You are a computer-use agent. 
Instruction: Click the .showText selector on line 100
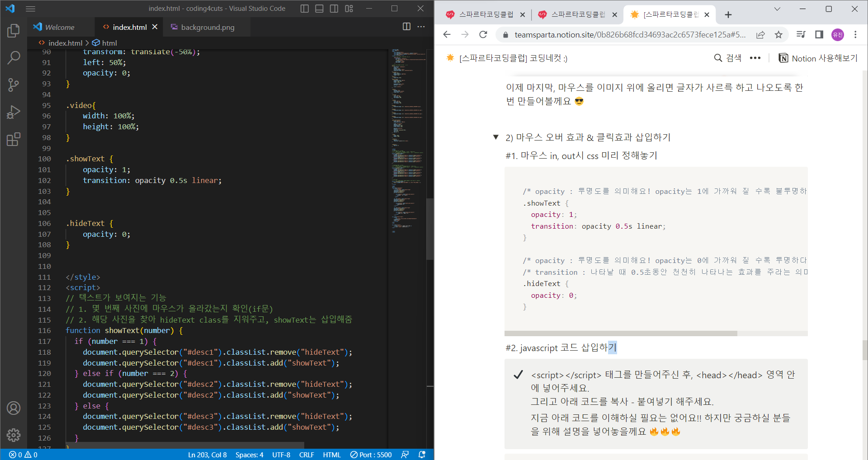tap(85, 159)
